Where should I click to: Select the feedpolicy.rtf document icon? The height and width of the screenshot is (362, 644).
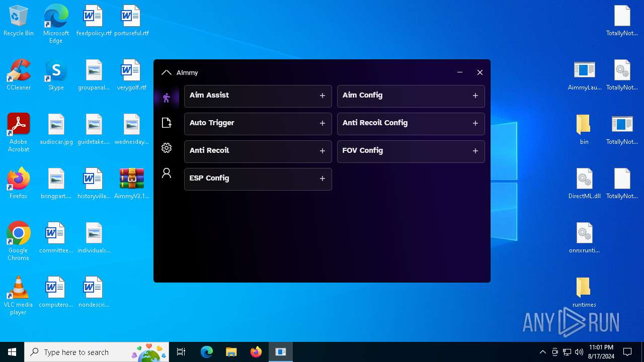point(94,21)
